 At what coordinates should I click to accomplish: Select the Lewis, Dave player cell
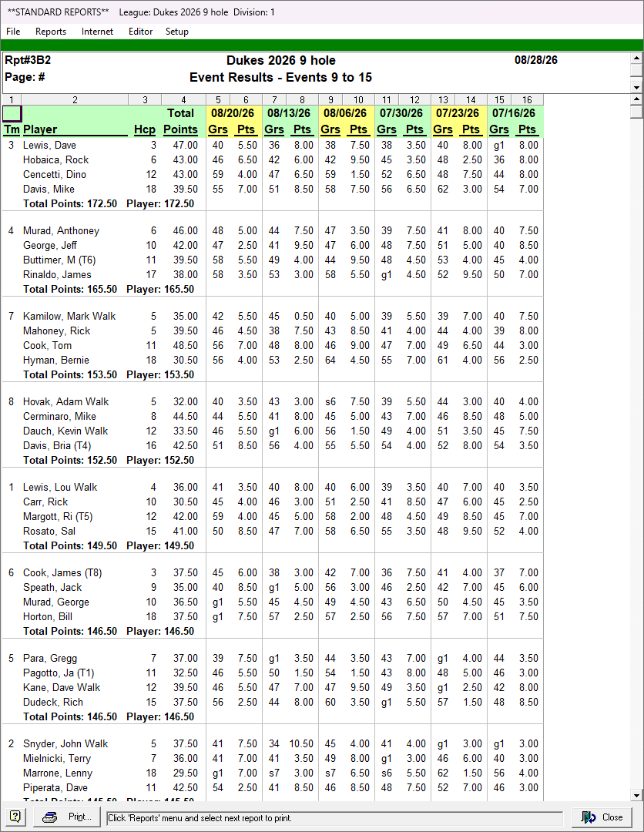(x=49, y=146)
